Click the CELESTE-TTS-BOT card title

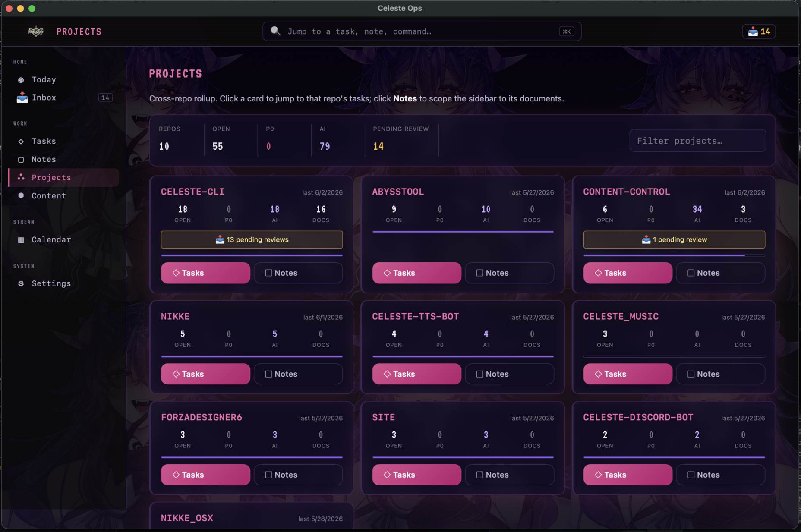416,316
